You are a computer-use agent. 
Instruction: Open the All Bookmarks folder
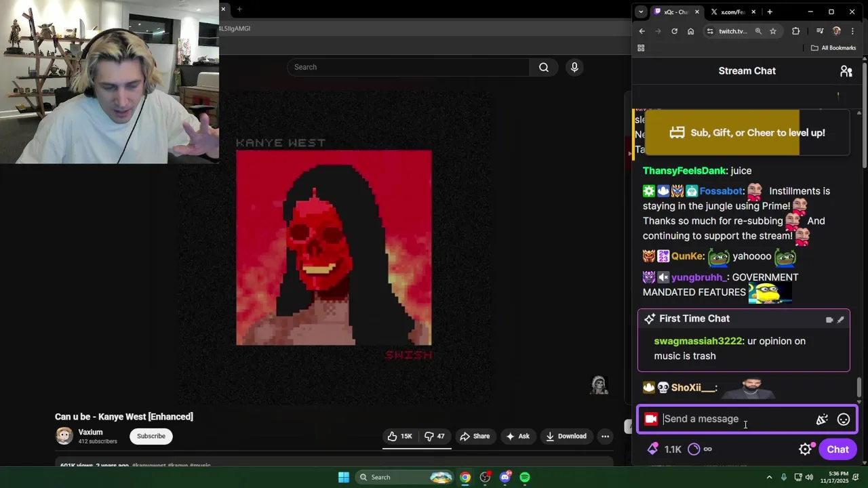pos(833,48)
